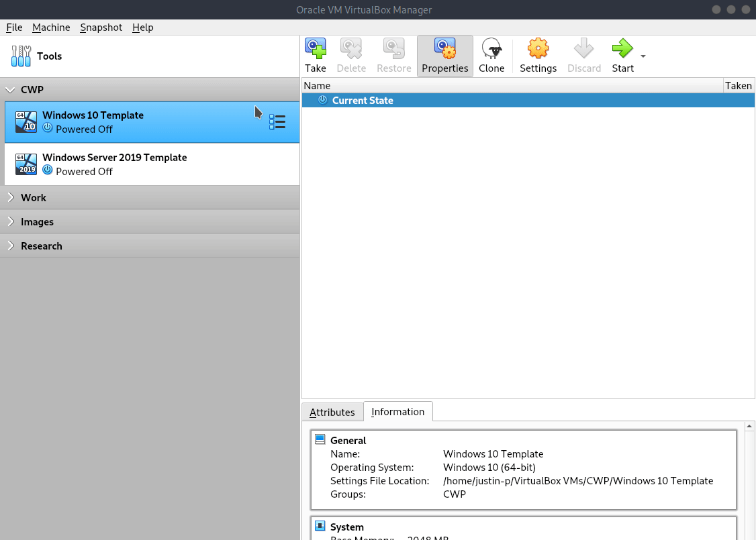This screenshot has height=540, width=756.
Task: Open the Start button dropdown arrow
Action: click(643, 56)
